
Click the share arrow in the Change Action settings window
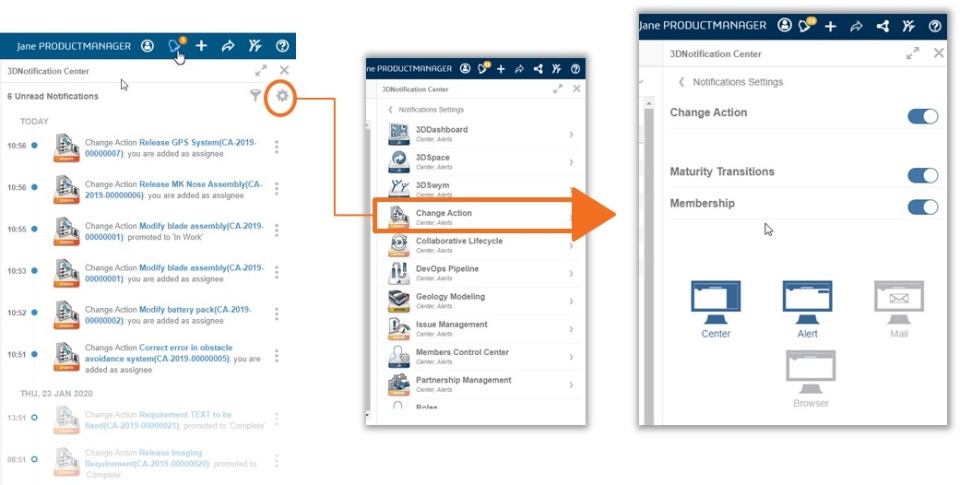click(x=857, y=26)
